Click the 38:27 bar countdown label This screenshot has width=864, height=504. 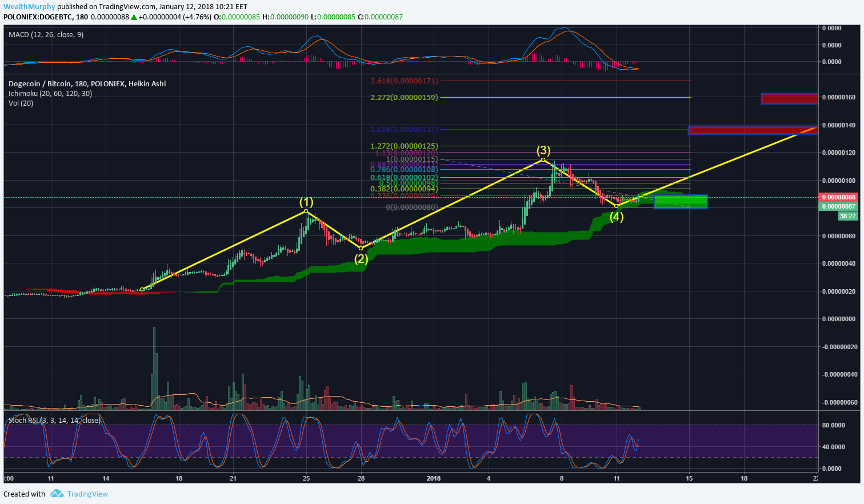pyautogui.click(x=847, y=216)
